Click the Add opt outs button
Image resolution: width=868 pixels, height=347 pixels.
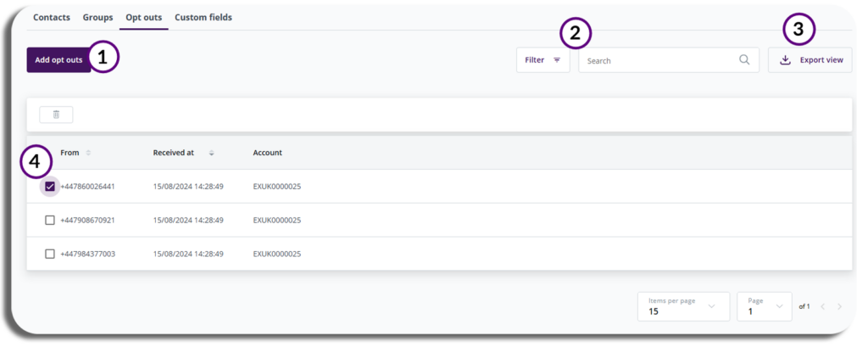tap(58, 60)
